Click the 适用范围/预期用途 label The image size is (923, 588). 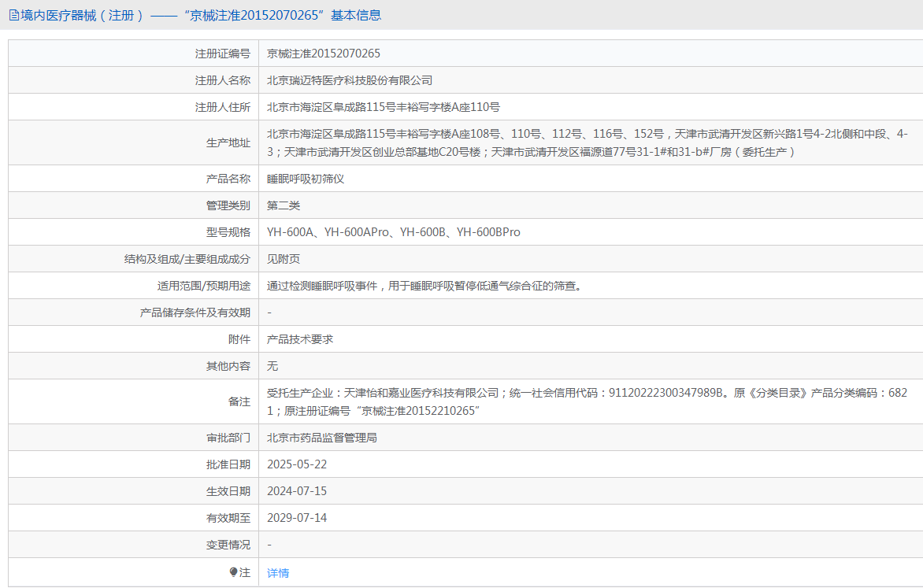click(x=204, y=286)
